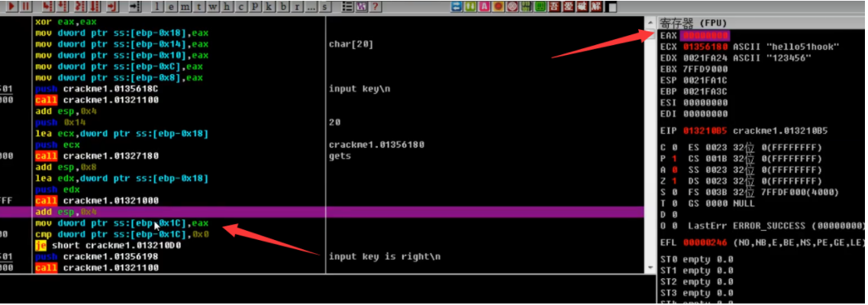Open Patches window with the 'P' button

[255, 7]
